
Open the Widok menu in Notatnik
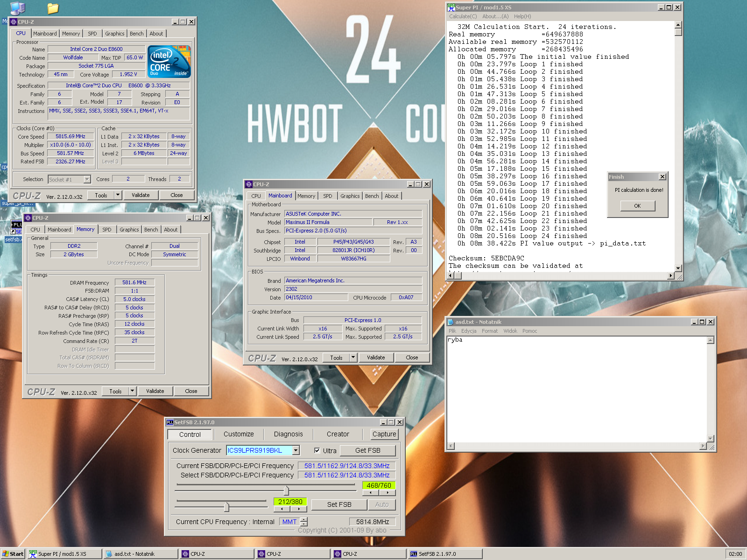510,331
